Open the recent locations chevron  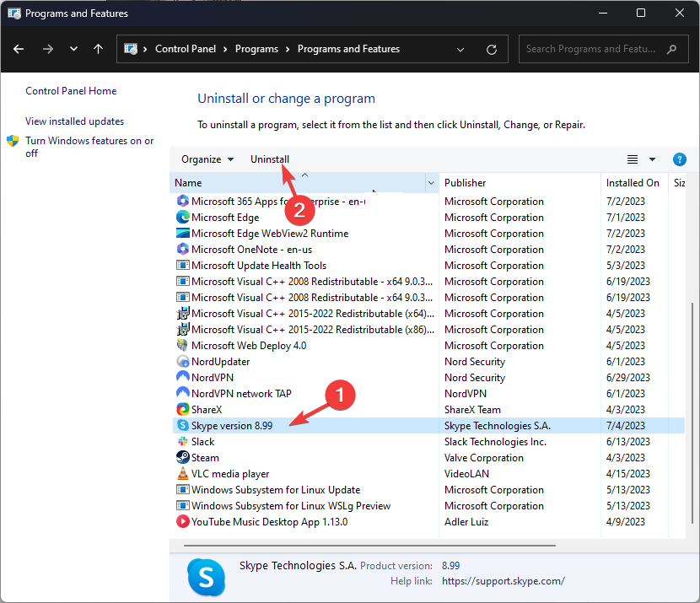(x=73, y=49)
